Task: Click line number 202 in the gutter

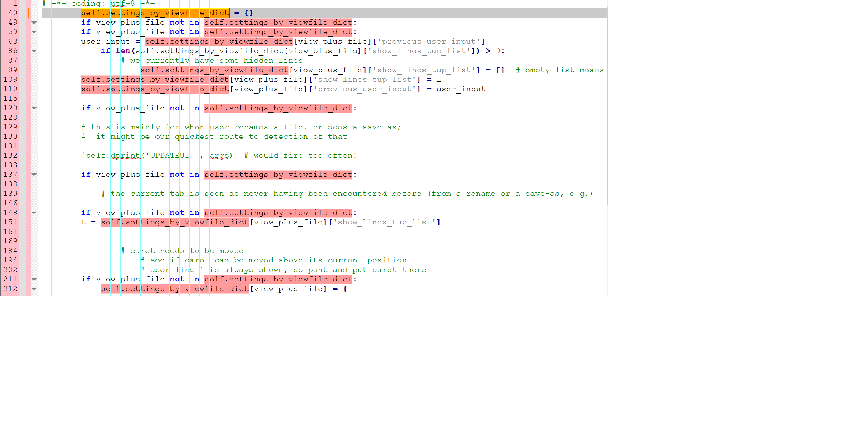Action: click(10, 270)
